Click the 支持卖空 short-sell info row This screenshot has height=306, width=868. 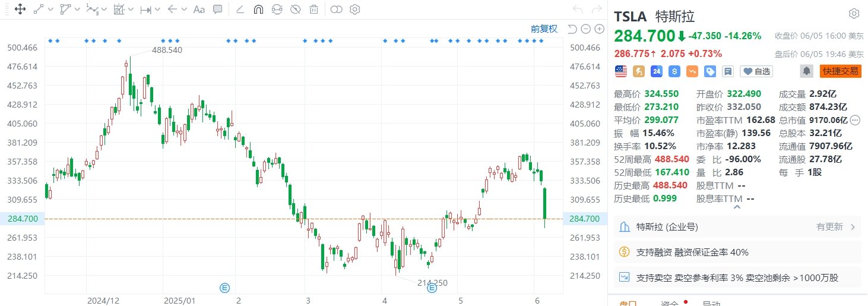[x=737, y=277]
